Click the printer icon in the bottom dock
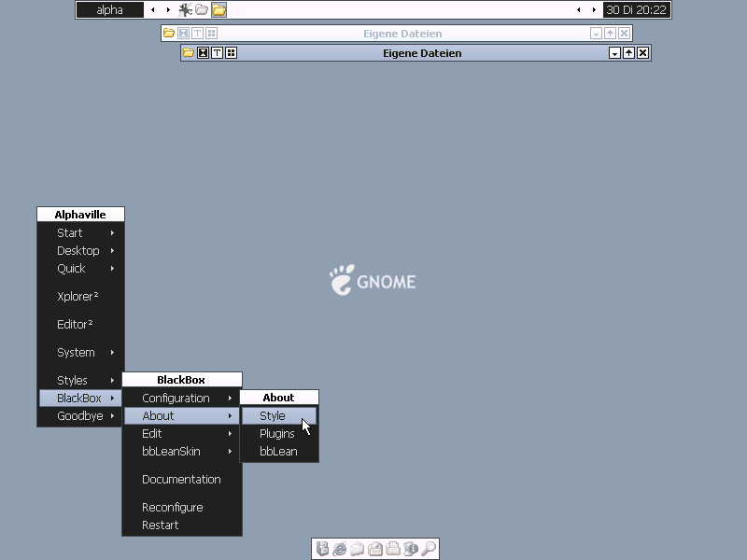Screen dimensions: 747x560 point(393,549)
